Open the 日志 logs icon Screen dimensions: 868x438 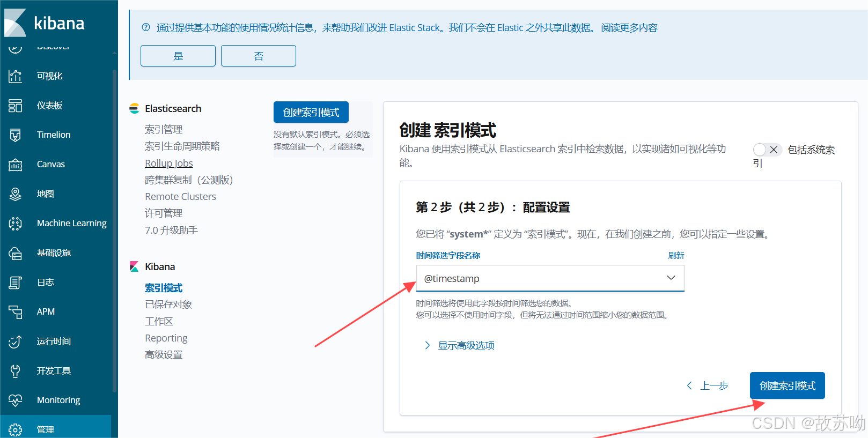16,283
